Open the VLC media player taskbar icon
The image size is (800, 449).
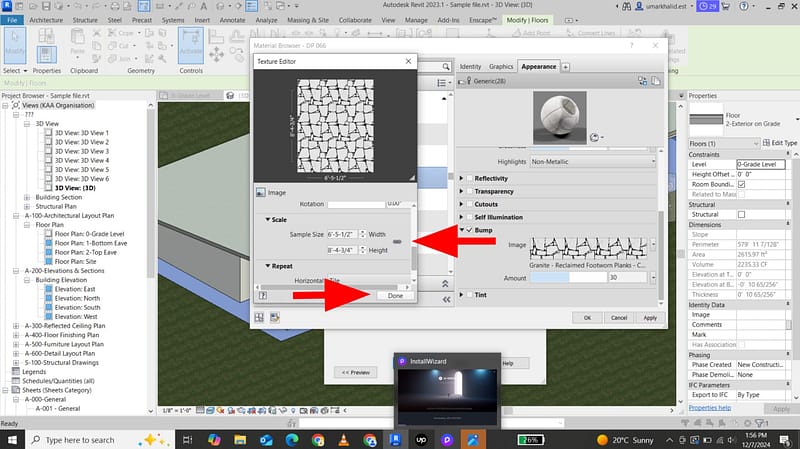coord(345,439)
